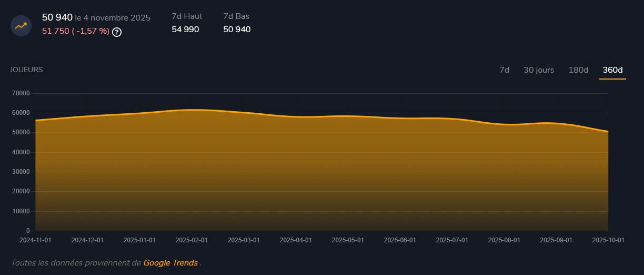The width and height of the screenshot is (644, 275).
Task: Click the 2025-10-01 x-axis label
Action: click(x=608, y=240)
